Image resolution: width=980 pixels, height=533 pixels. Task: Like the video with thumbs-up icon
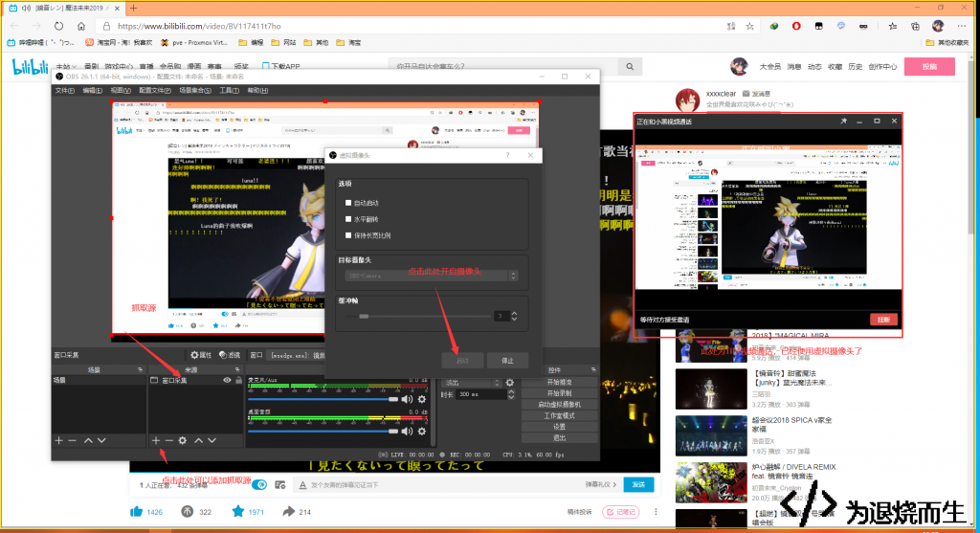click(x=136, y=512)
